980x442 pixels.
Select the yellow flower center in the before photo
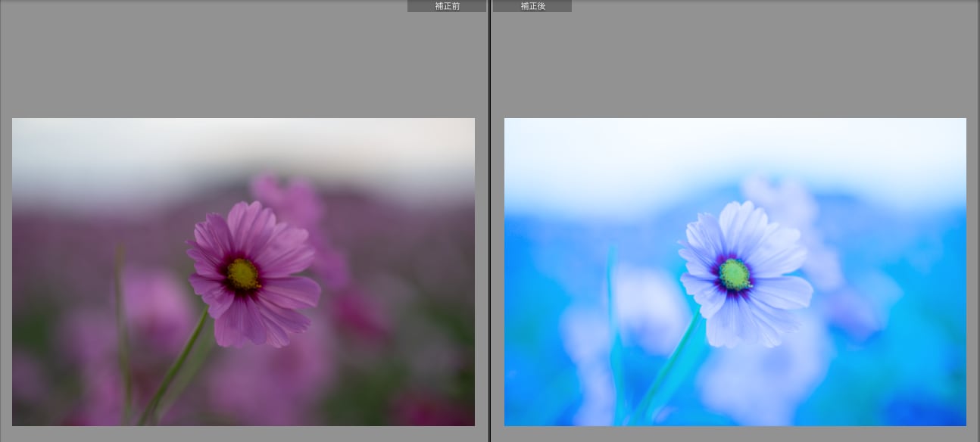[242, 274]
